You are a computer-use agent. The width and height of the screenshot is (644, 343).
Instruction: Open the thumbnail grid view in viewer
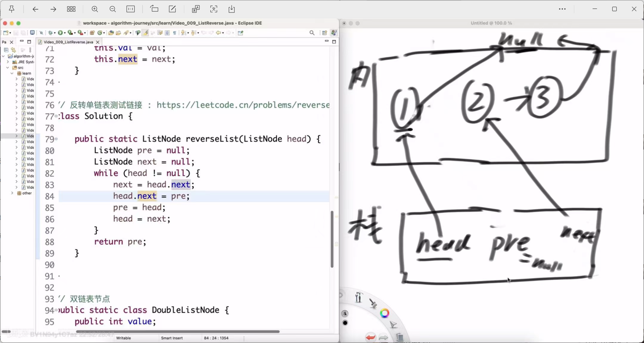click(x=71, y=9)
